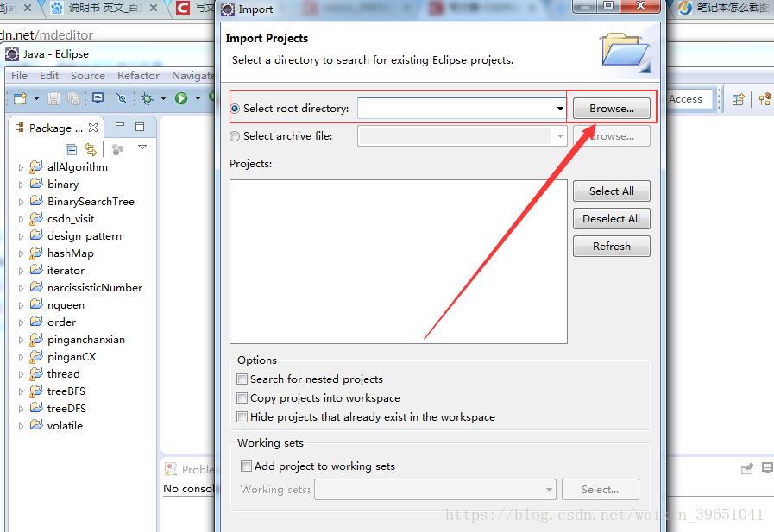Open the Working sets combo dropdown
Screen dimensions: 774x532
pyautogui.click(x=549, y=490)
